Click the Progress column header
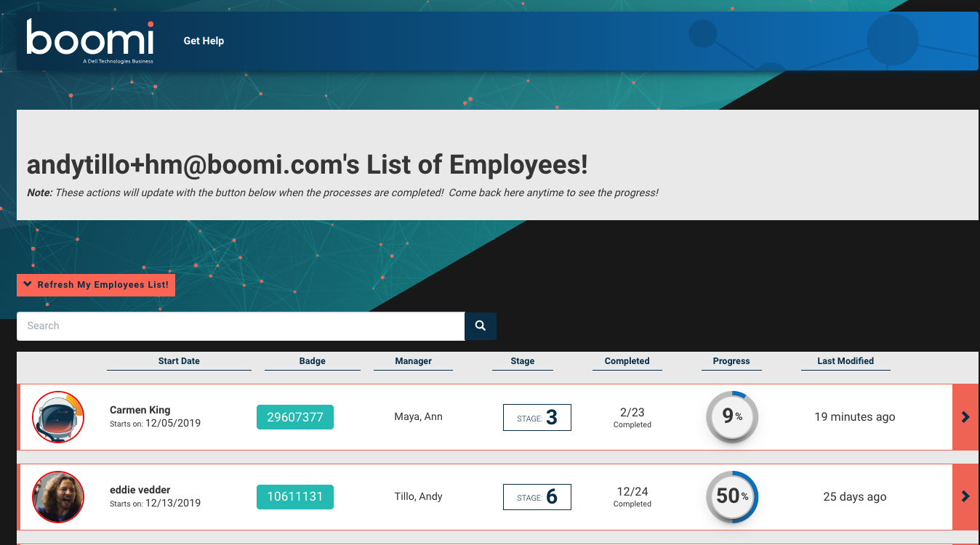This screenshot has height=545, width=980. (x=731, y=361)
